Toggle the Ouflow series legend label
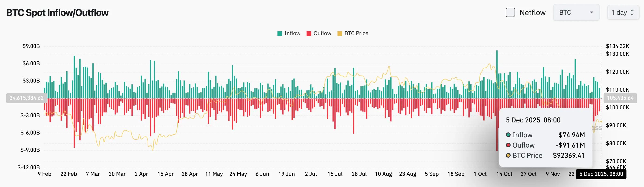Image resolution: width=644 pixels, height=187 pixels. [322, 34]
